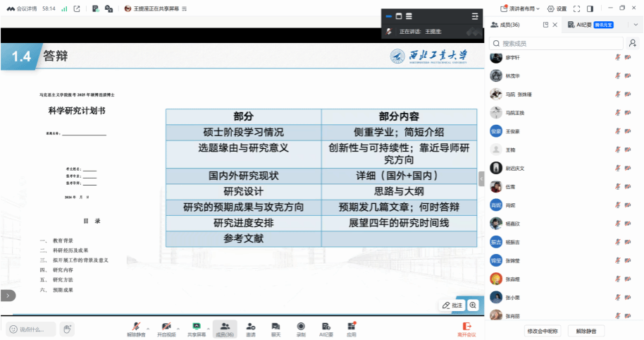
Task: Expand the left-edge side panel arrow
Action: 7,296
